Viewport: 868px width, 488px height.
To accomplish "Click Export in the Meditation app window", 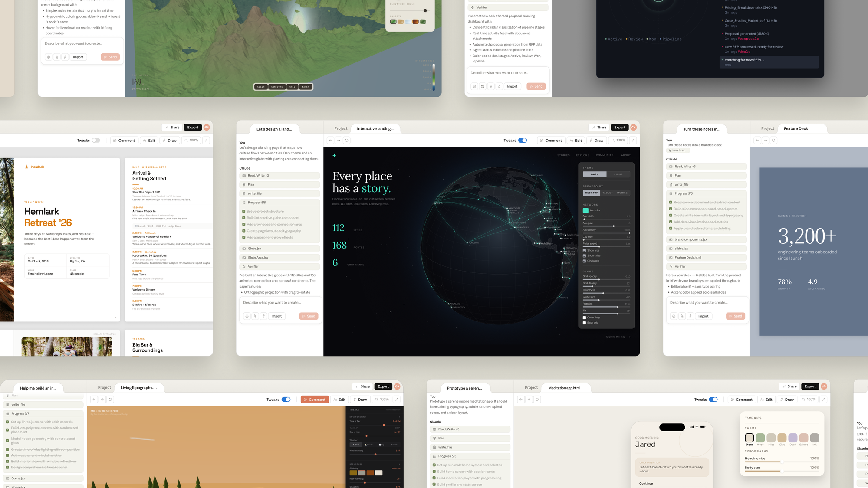I will (810, 386).
